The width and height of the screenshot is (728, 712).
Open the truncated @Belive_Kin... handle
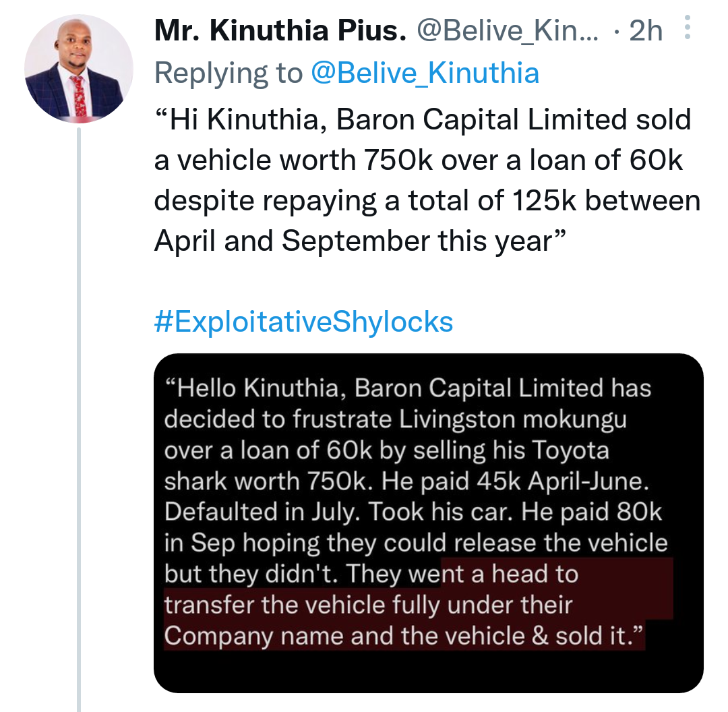(x=508, y=30)
